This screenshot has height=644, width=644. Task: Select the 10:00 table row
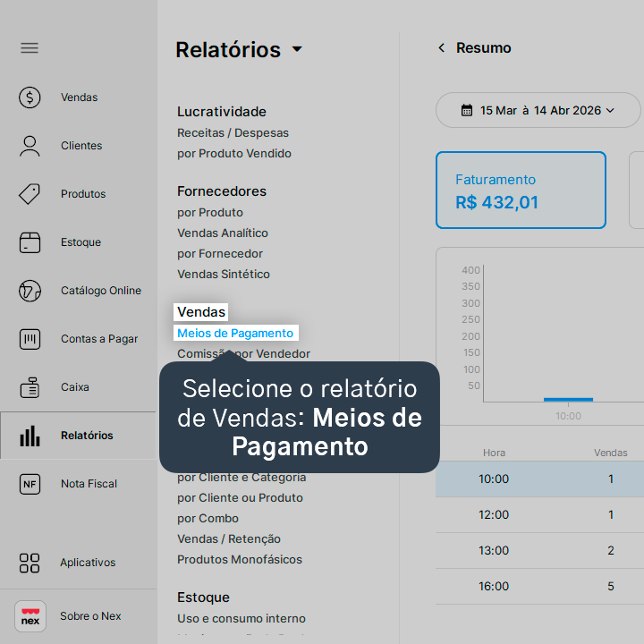click(x=539, y=479)
